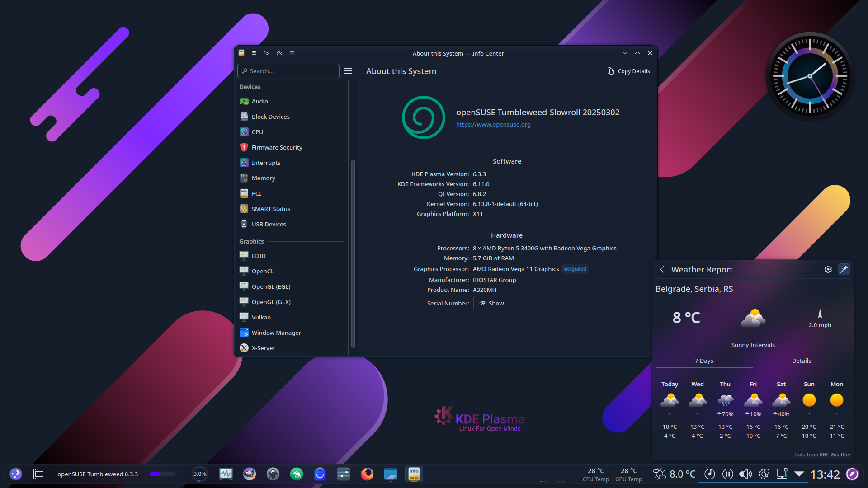This screenshot has height=488, width=868.
Task: Open OpenCL information page
Action: (x=291, y=271)
